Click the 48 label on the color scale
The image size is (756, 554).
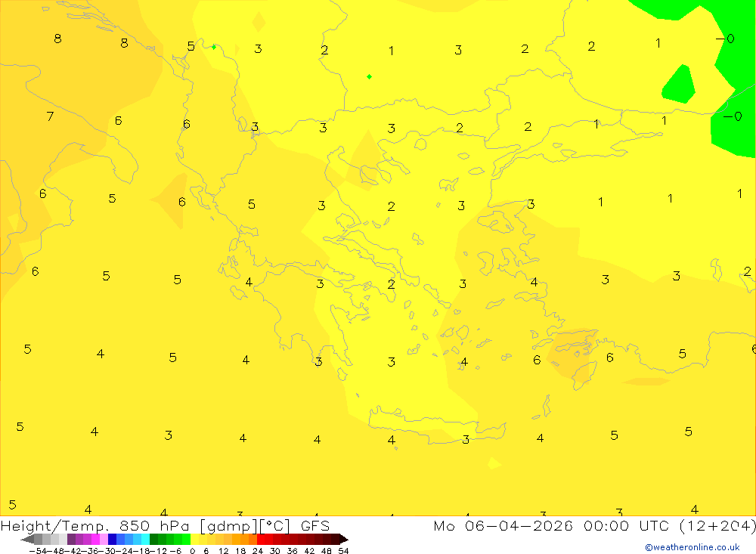[327, 551]
